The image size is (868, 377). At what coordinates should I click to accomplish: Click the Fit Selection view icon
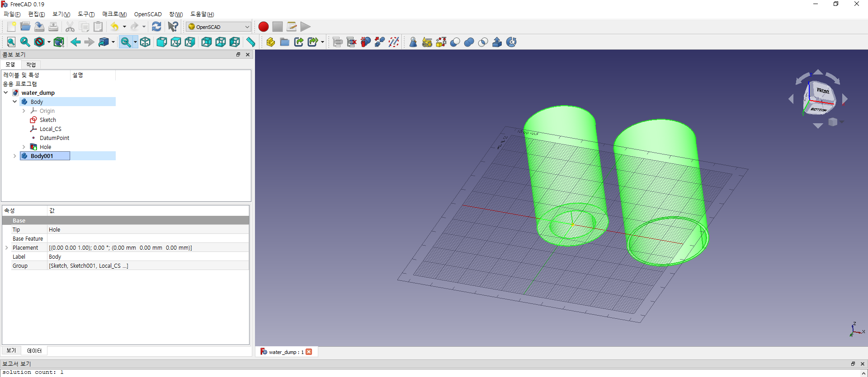[x=25, y=42]
